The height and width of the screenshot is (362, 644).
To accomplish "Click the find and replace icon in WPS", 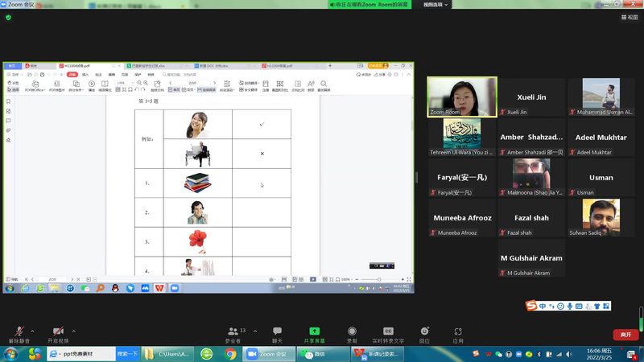I will [324, 86].
